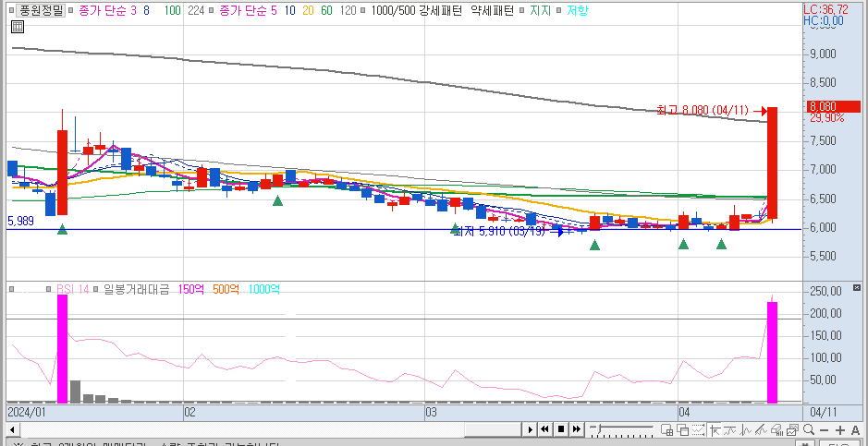The width and height of the screenshot is (868, 446).
Task: Click the cyan 1000억 threshold label
Action: coord(263,289)
